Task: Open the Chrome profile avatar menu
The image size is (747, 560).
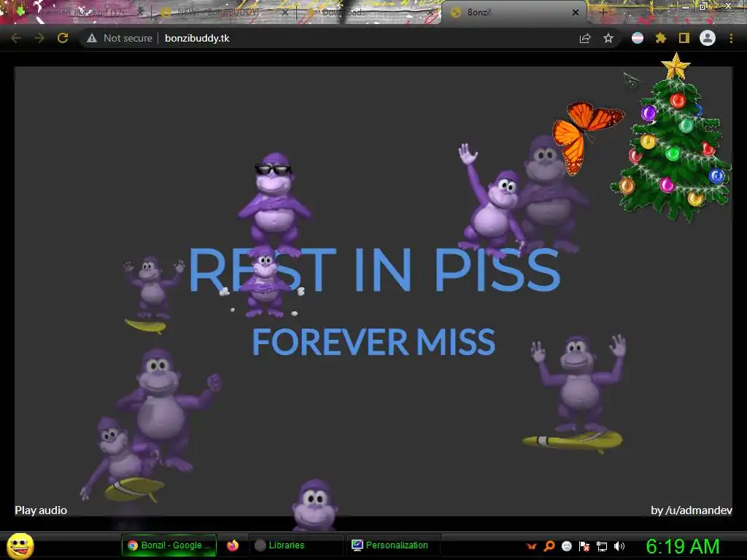Action: [708, 38]
